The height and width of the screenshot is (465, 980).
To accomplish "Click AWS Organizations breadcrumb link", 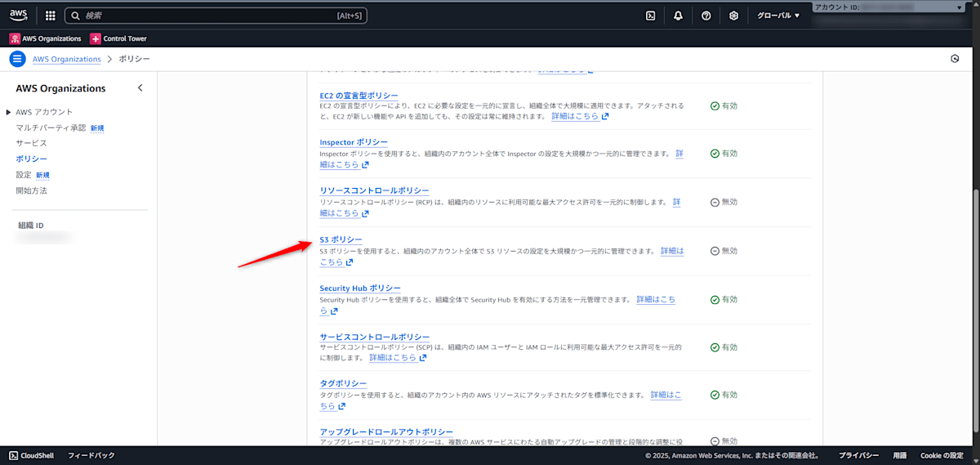I will point(67,59).
